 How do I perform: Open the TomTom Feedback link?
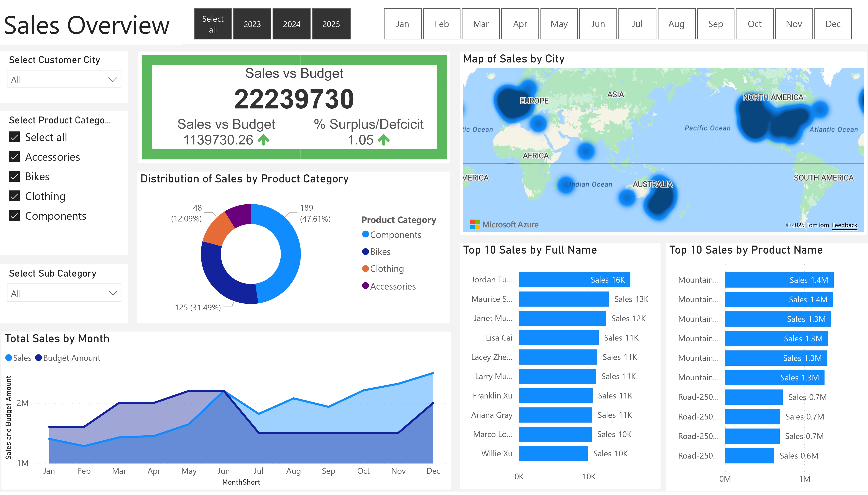(845, 225)
